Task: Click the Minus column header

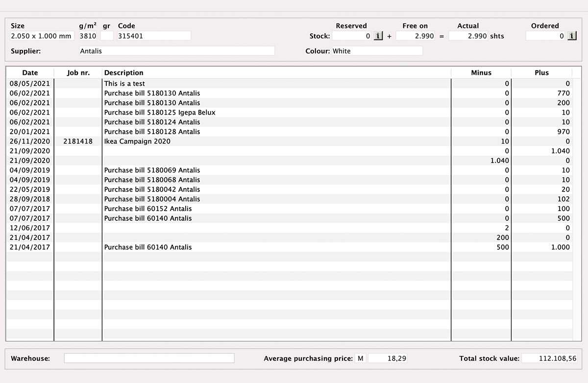Action: [481, 72]
